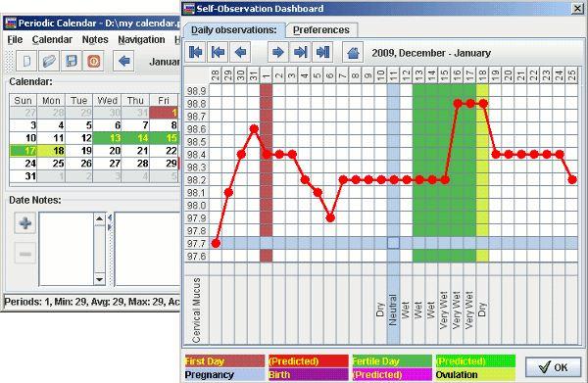The image size is (588, 383).
Task: Click the Ovulation legend color swatch
Action: pos(475,374)
